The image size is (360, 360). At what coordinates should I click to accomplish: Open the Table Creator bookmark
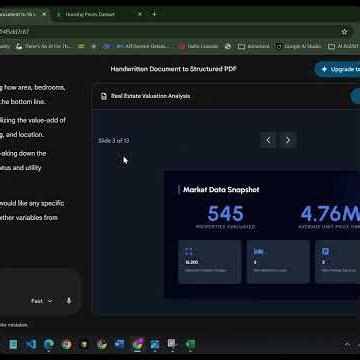[x=198, y=46]
